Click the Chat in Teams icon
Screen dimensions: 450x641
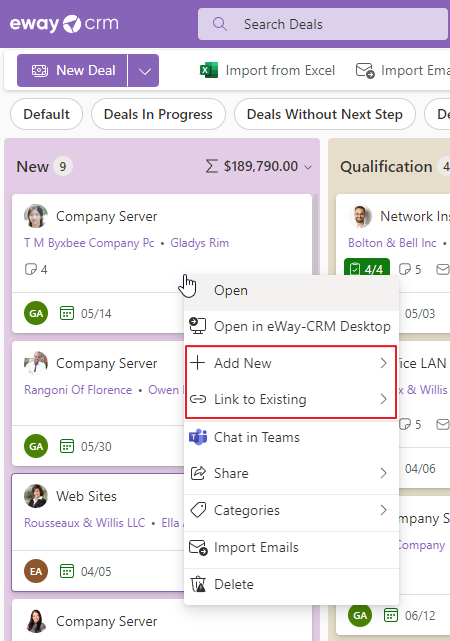coord(198,437)
